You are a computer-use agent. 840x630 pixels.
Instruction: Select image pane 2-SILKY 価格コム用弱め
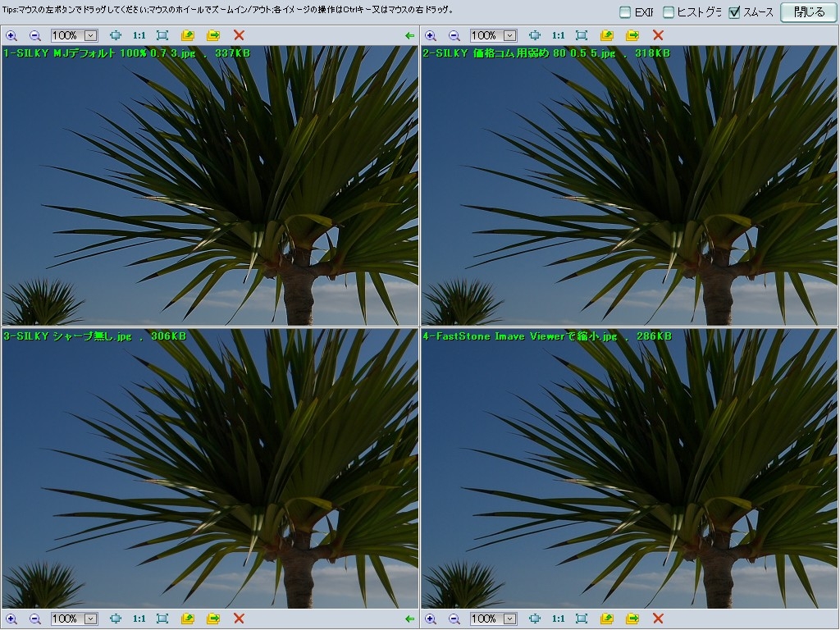[629, 185]
